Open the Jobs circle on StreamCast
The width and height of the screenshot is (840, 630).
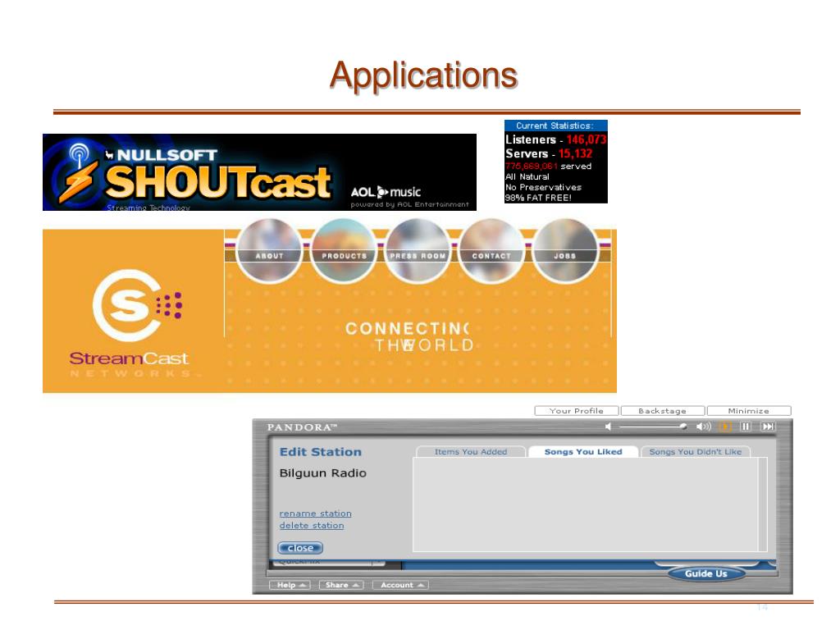tap(565, 251)
